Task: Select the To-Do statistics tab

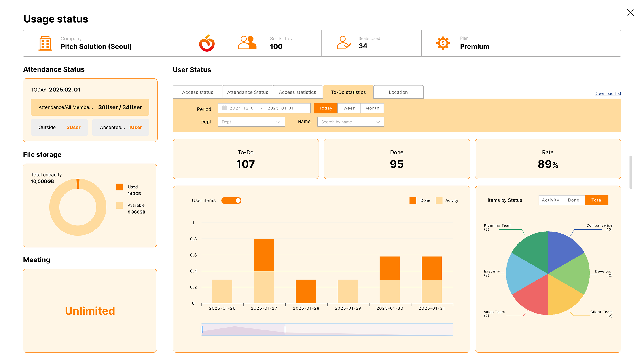Action: [348, 92]
